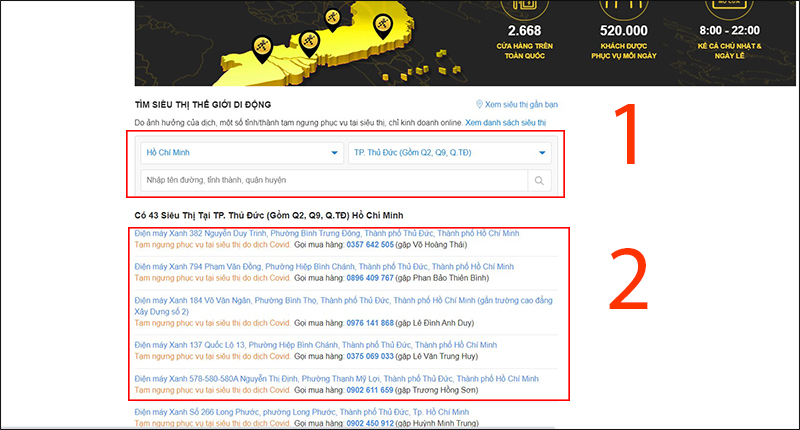800x430 pixels.
Task: Open the Hồ Chí Minh province dropdown
Action: tap(242, 153)
